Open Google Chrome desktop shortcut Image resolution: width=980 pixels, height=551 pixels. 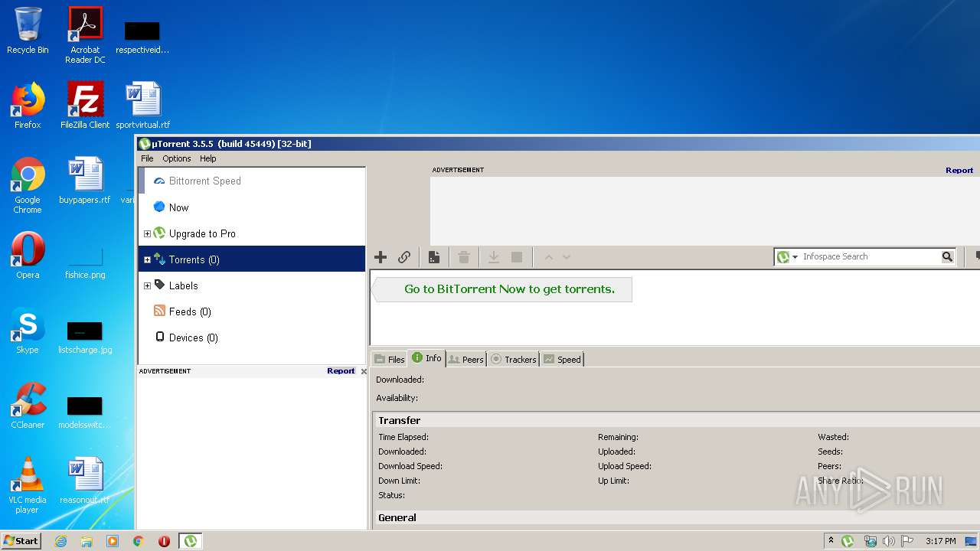(28, 185)
